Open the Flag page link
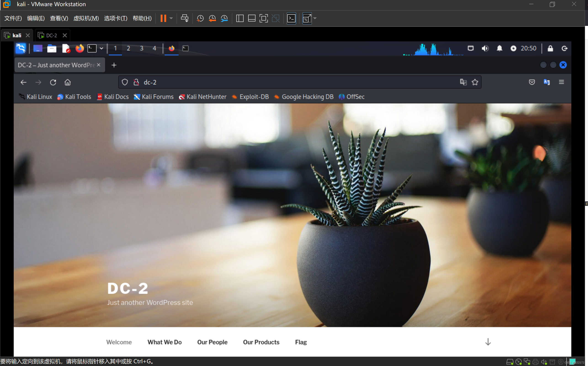This screenshot has width=588, height=366. coord(301,342)
